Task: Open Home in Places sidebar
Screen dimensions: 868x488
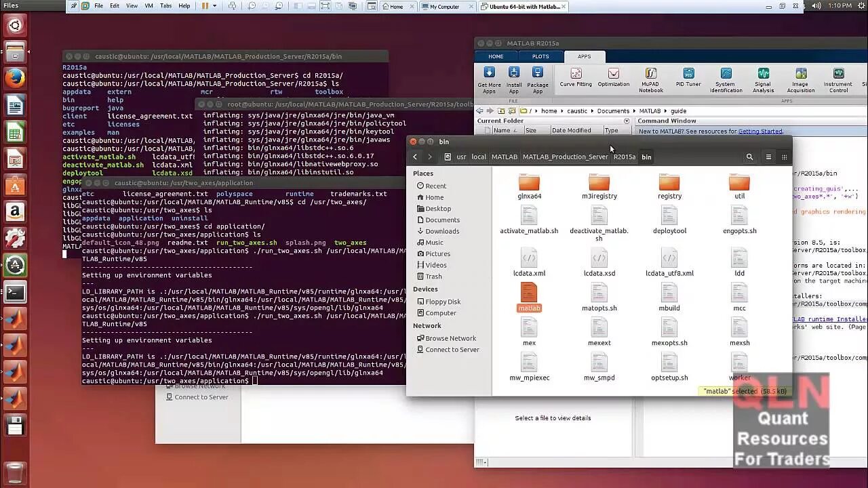Action: [431, 197]
